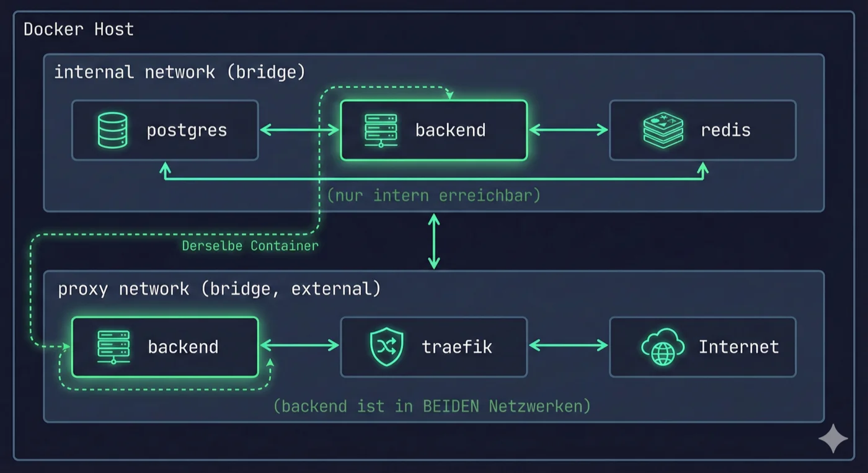Click the double arrow between the two networks

coord(433,242)
